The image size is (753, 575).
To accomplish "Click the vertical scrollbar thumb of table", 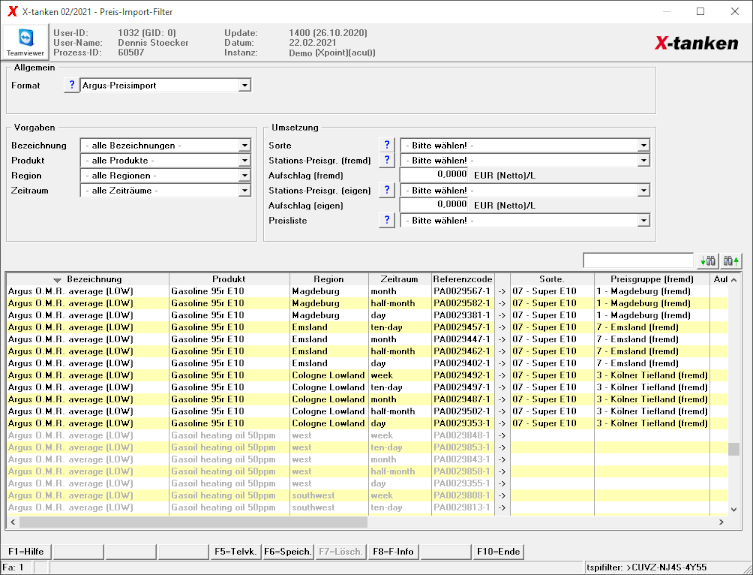I will pos(734,449).
